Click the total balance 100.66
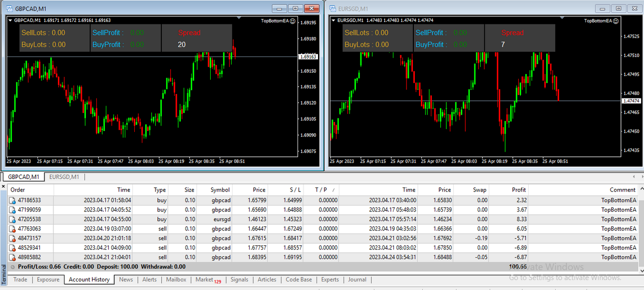The image size is (644, 290). click(518, 267)
